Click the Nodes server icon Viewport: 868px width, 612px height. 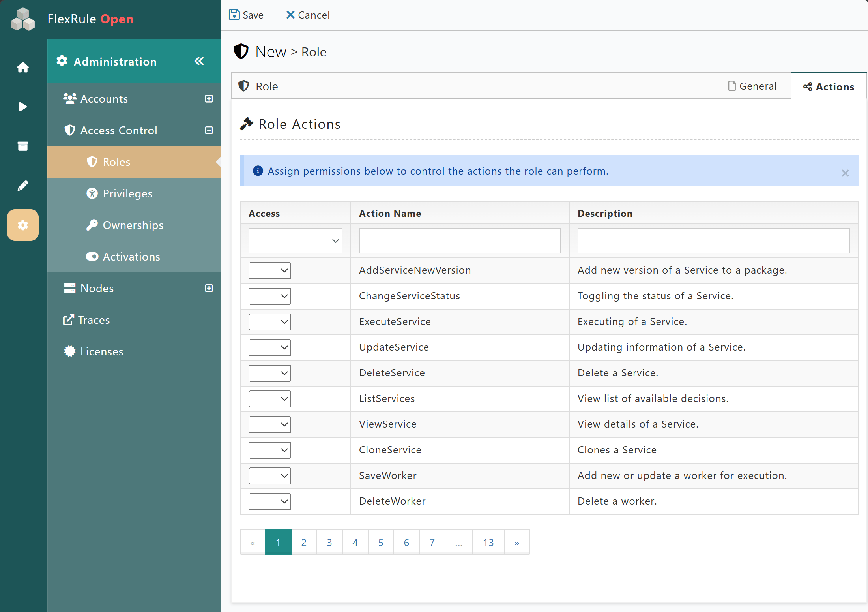coord(70,288)
